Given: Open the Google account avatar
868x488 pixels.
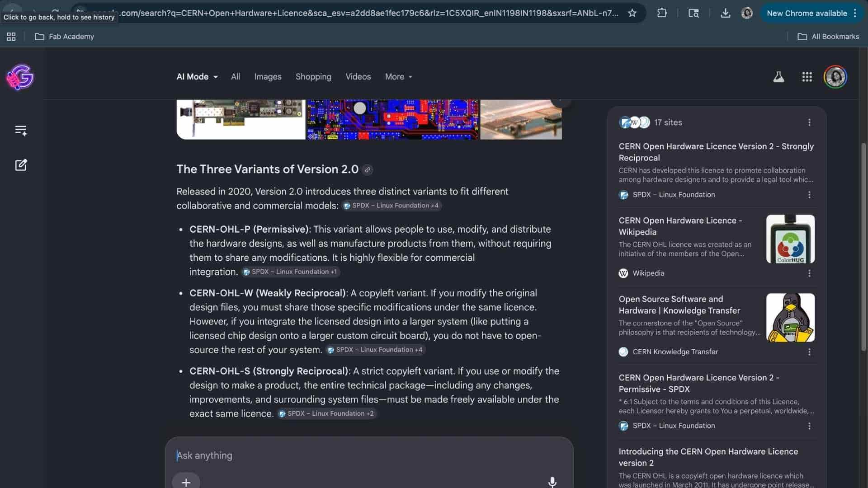Looking at the screenshot, I should click(x=835, y=77).
